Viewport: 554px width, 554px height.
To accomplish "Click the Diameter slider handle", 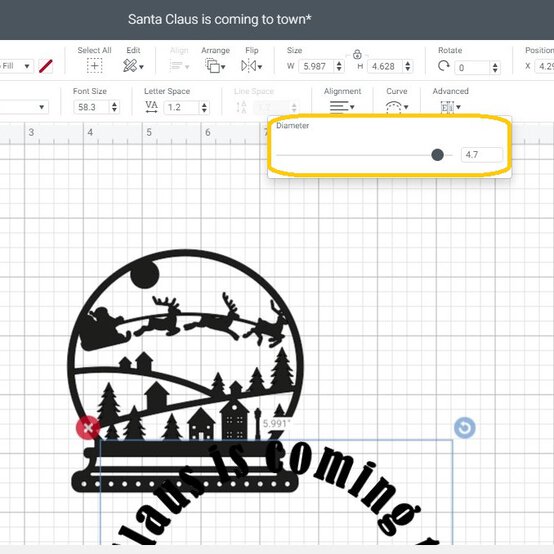I will 437,155.
